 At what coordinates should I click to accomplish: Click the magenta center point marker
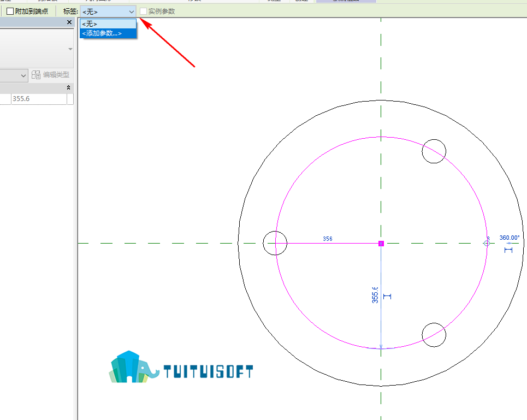[x=381, y=243]
